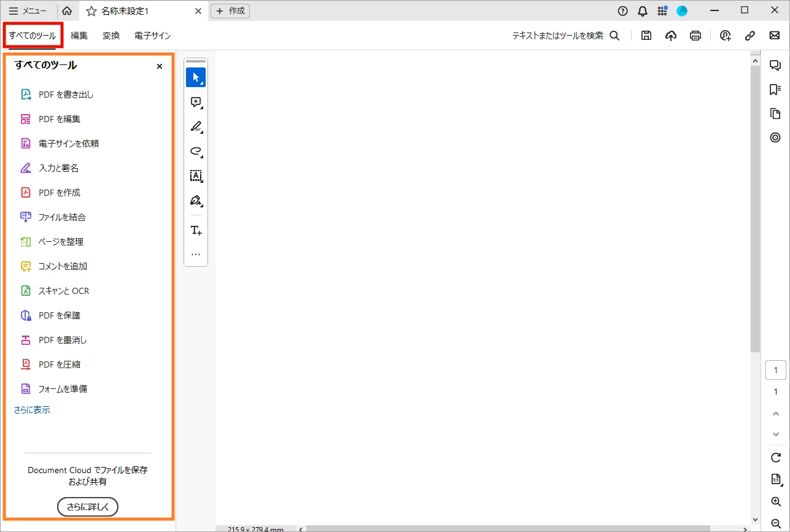This screenshot has width=790, height=532.
Task: Click the テキストまたはツールを検索 search box
Action: (x=566, y=36)
